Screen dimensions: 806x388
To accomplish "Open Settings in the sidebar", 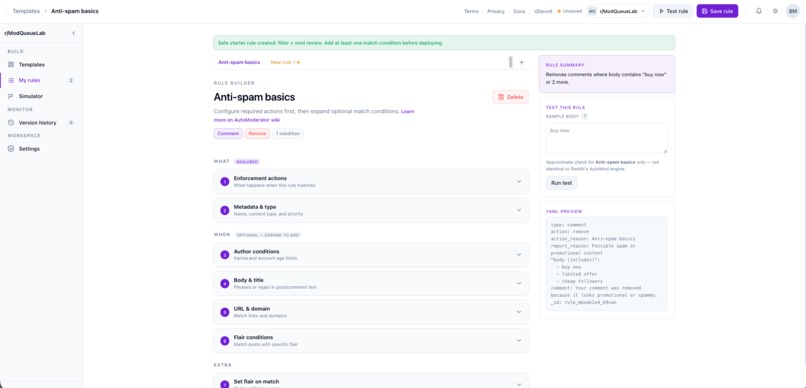I will tap(41, 149).
